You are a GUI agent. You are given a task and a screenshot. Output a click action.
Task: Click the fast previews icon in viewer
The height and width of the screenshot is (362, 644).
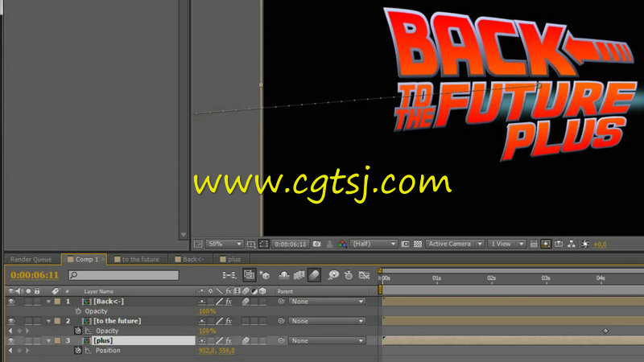[546, 244]
